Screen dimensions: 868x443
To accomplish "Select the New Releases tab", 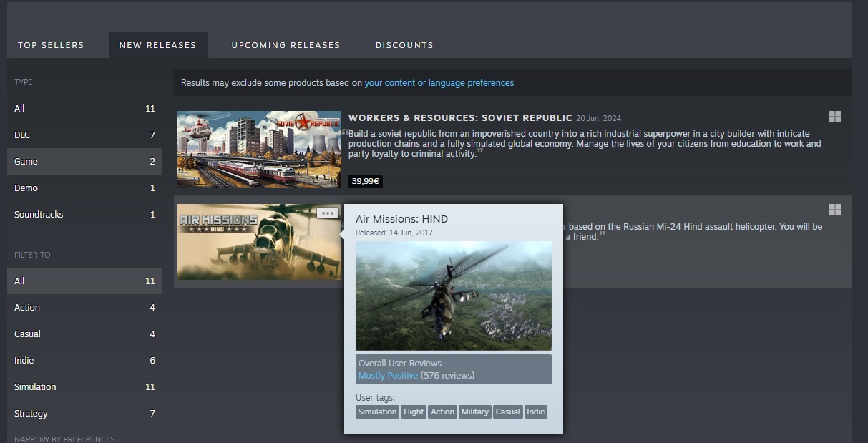I will (x=157, y=45).
